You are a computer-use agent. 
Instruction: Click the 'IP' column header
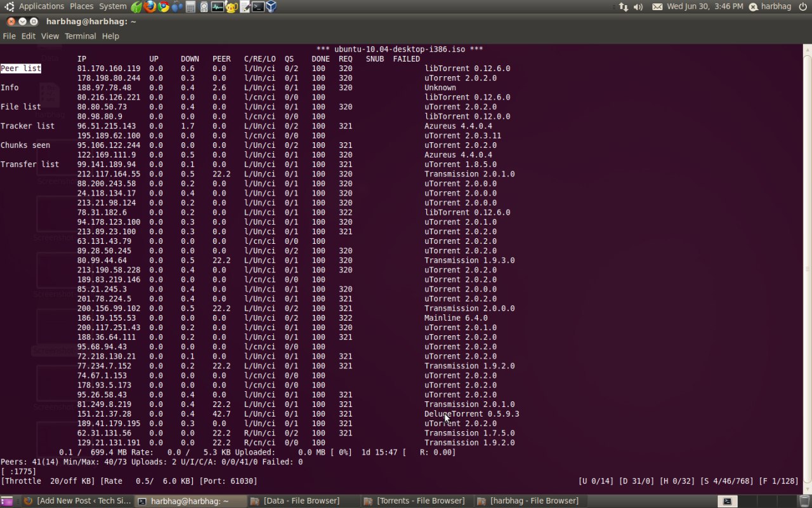[82, 59]
